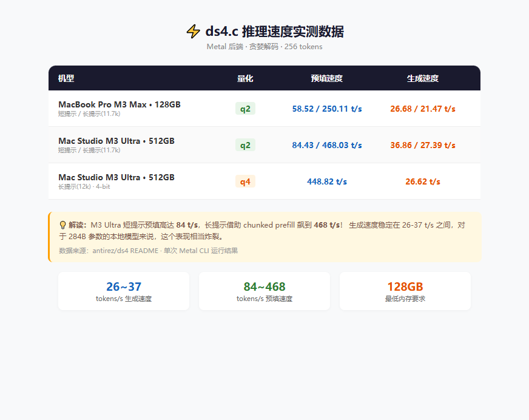Click the q2 badge in Mac Studio 短提示 row

tap(245, 145)
